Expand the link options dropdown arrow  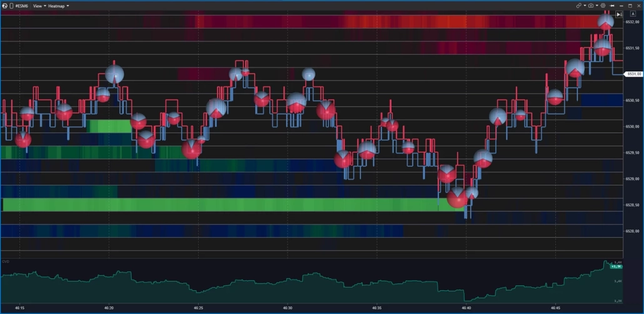(x=585, y=6)
